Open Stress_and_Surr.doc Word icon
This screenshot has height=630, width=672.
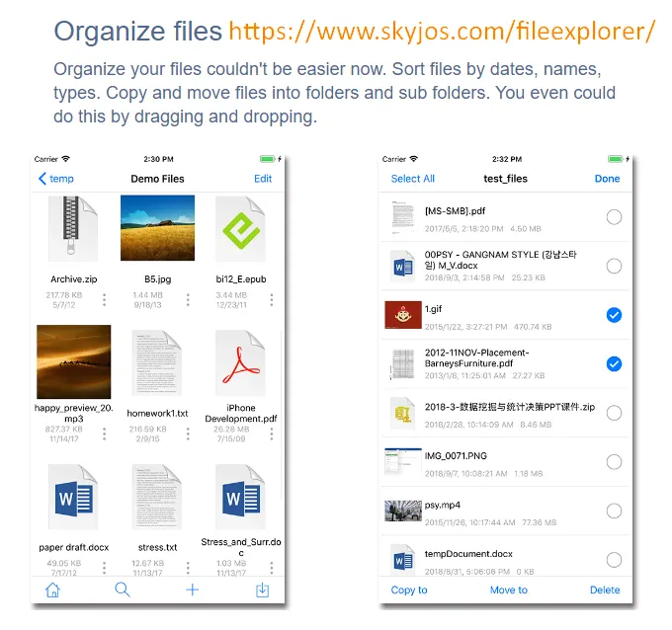(240, 497)
